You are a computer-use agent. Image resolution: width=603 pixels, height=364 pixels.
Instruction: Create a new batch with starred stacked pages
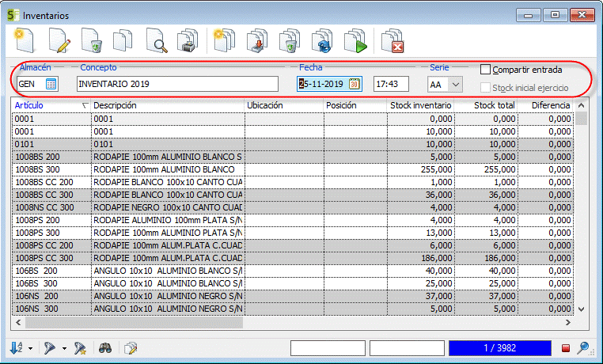(x=225, y=40)
